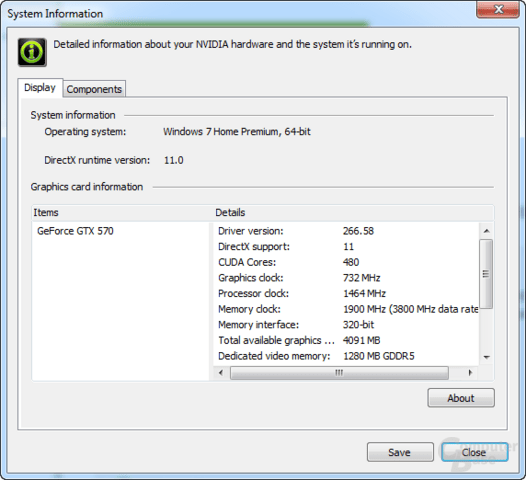
Task: Click the horizontal scrollbar right arrow
Action: click(470, 373)
